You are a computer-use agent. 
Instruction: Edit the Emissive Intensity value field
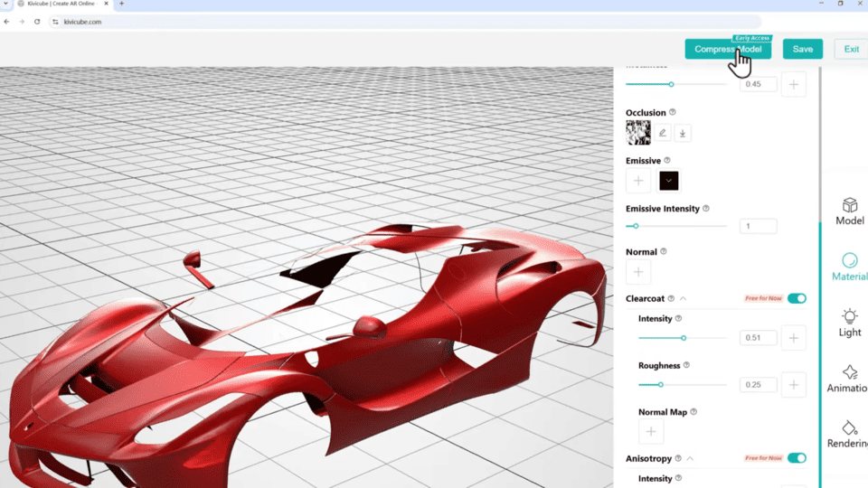click(x=758, y=226)
